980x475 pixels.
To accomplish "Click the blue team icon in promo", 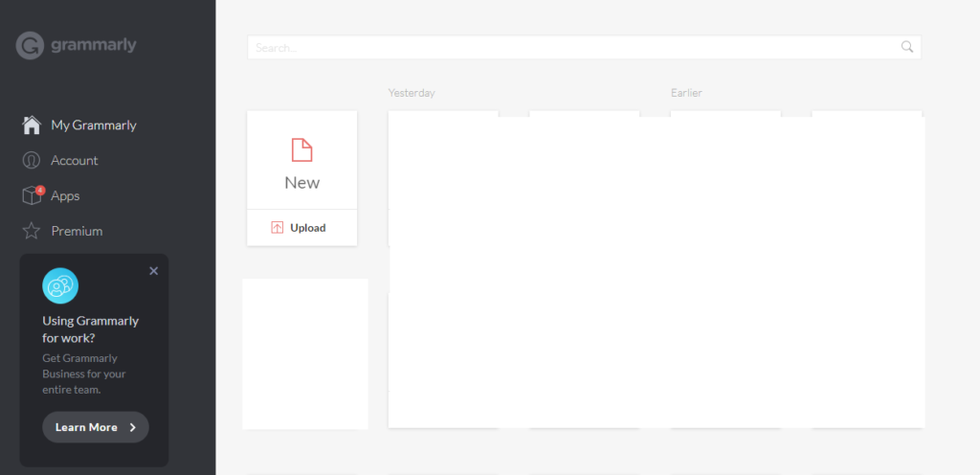I will click(x=60, y=285).
